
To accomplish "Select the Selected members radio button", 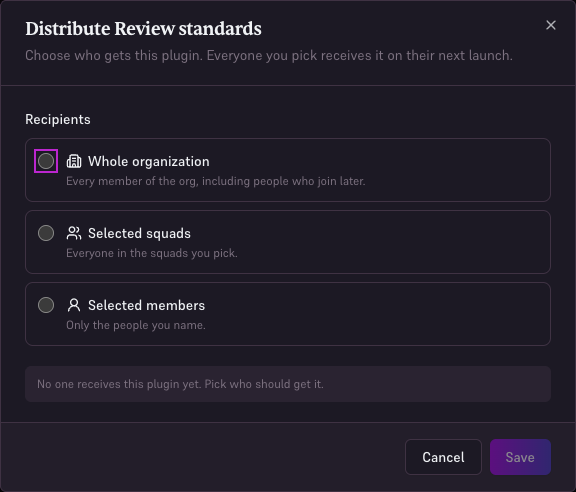I will (46, 305).
